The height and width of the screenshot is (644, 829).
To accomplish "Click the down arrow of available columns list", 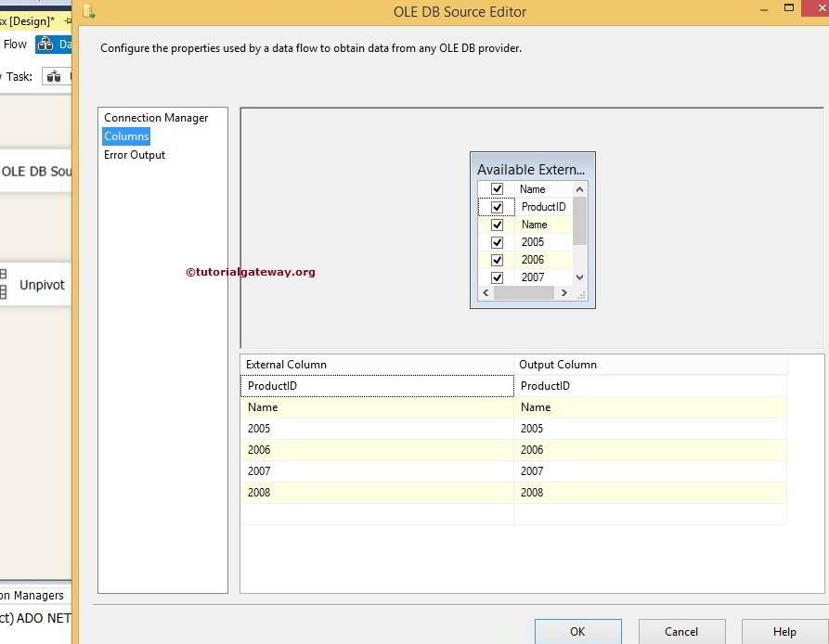I will [579, 277].
